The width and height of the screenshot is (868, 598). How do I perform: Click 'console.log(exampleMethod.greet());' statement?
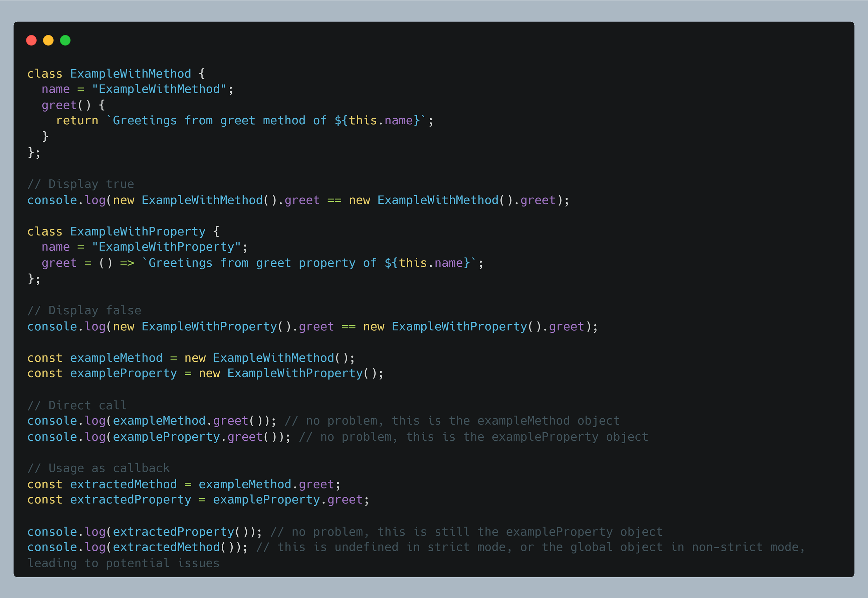click(x=152, y=421)
